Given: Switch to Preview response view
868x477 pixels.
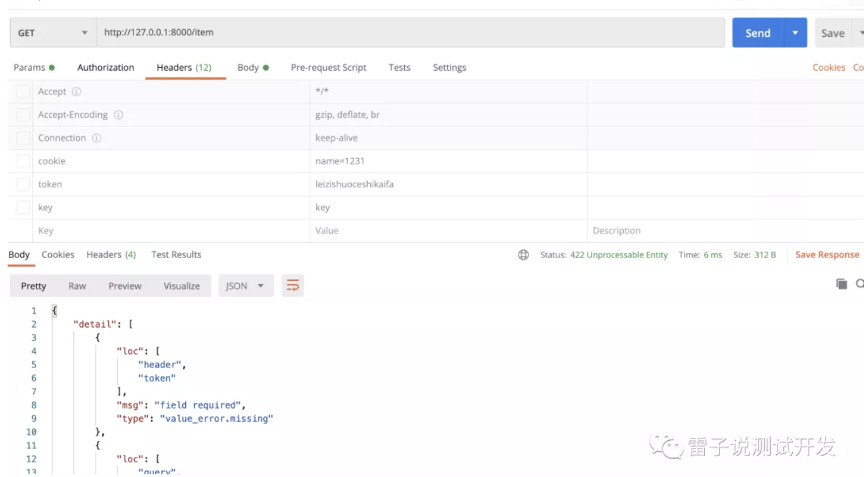Looking at the screenshot, I should (x=125, y=286).
